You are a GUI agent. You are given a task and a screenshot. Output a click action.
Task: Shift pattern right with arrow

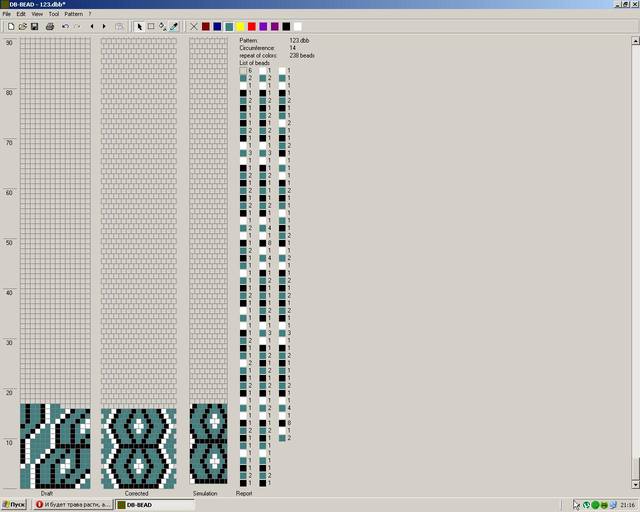(x=104, y=27)
